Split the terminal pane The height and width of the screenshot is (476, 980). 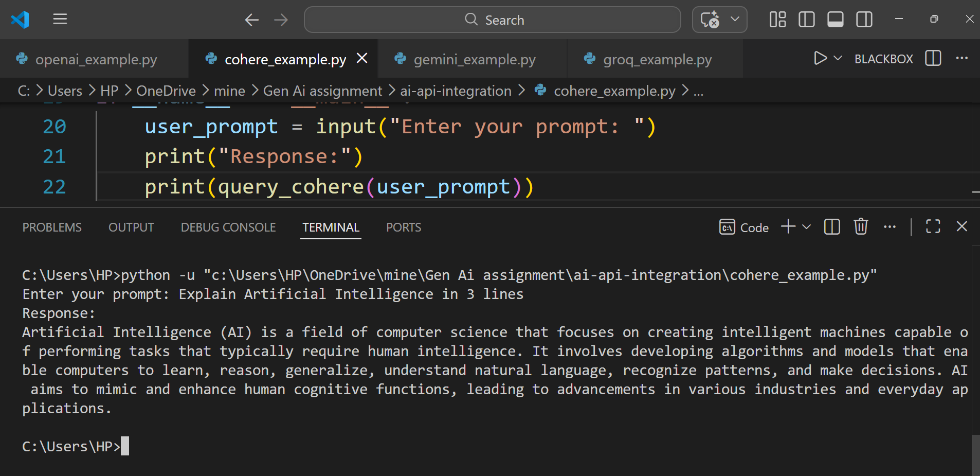click(831, 226)
